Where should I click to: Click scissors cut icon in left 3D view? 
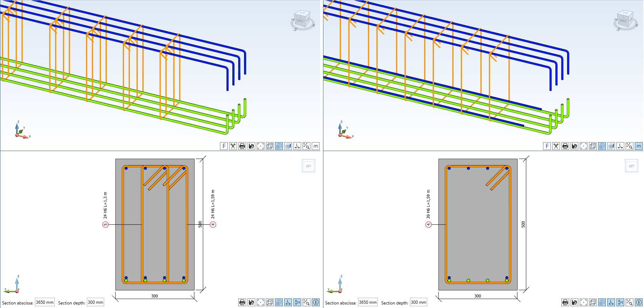[x=233, y=146]
